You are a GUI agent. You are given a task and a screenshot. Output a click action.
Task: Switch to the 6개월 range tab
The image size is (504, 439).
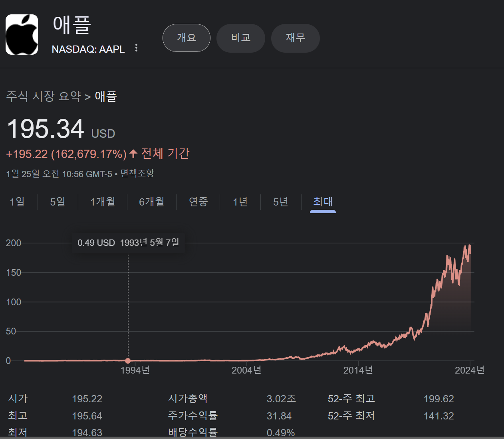click(x=152, y=202)
